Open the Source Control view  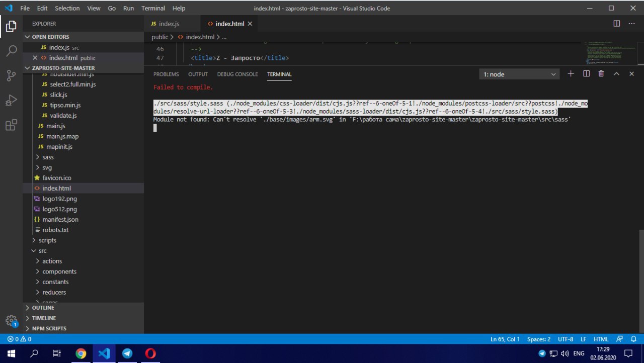[11, 75]
